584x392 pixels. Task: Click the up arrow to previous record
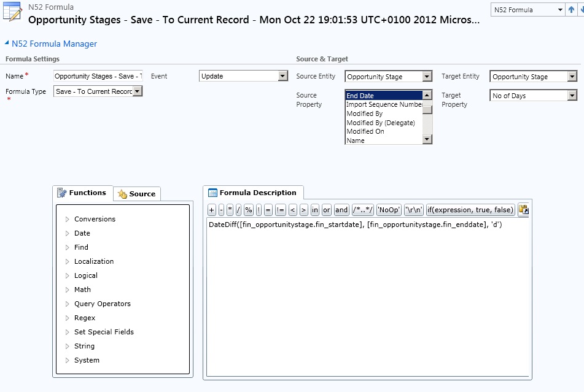click(x=571, y=10)
